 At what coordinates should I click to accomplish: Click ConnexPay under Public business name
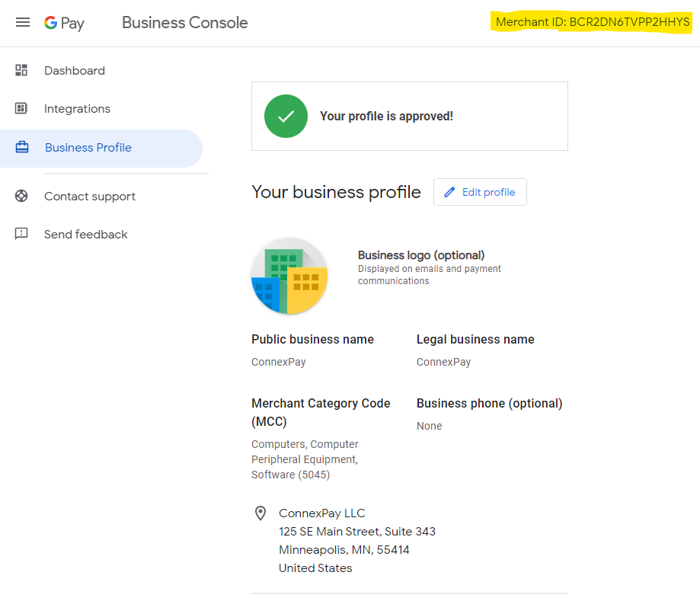tap(279, 362)
